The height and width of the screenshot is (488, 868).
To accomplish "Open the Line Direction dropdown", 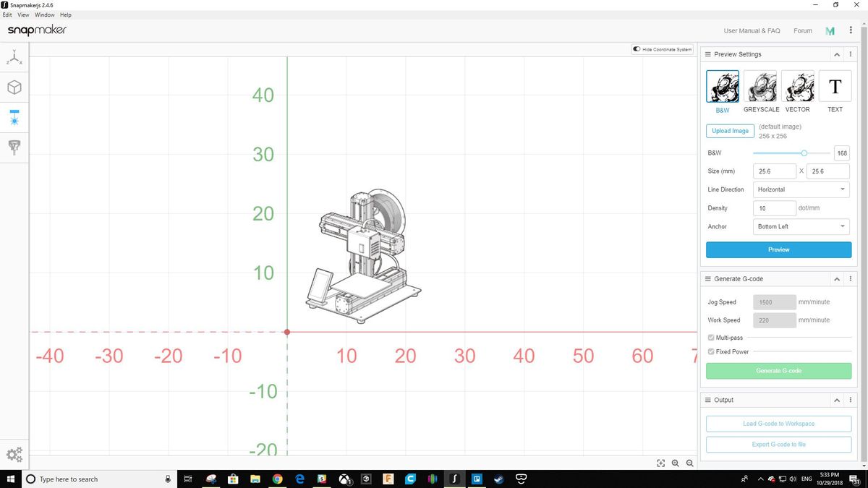I will point(800,189).
